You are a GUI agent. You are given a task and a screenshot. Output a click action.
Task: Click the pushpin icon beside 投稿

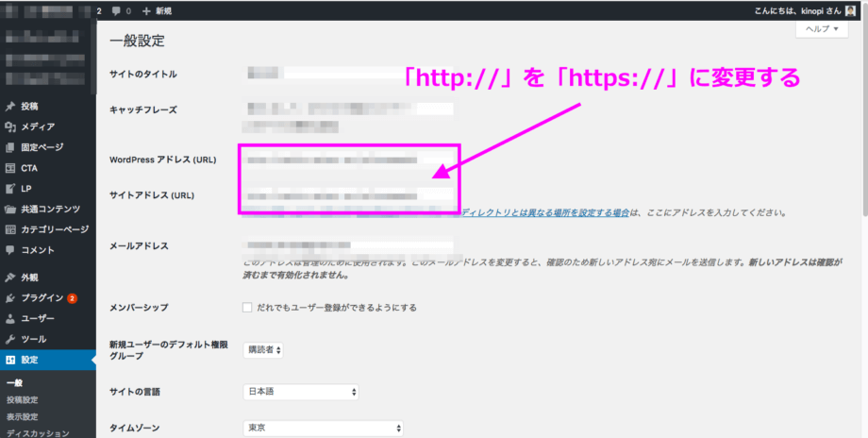(9, 106)
